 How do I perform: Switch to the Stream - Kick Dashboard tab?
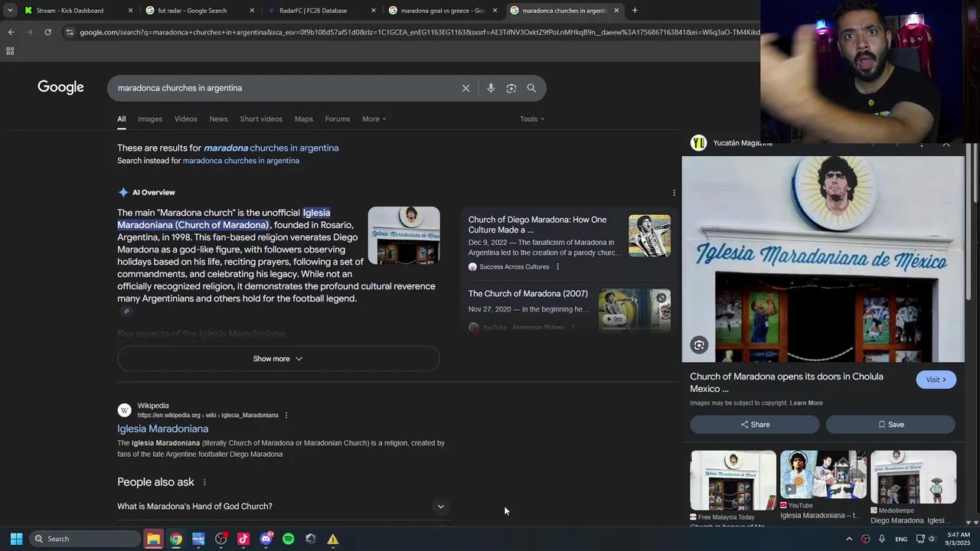coord(77,11)
